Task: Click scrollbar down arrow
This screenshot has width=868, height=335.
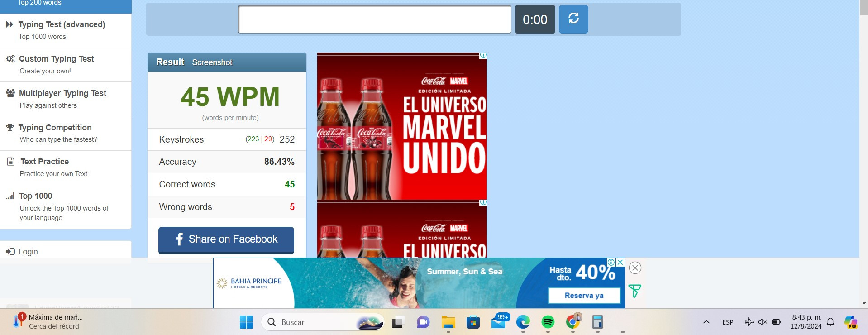Action: (x=864, y=303)
